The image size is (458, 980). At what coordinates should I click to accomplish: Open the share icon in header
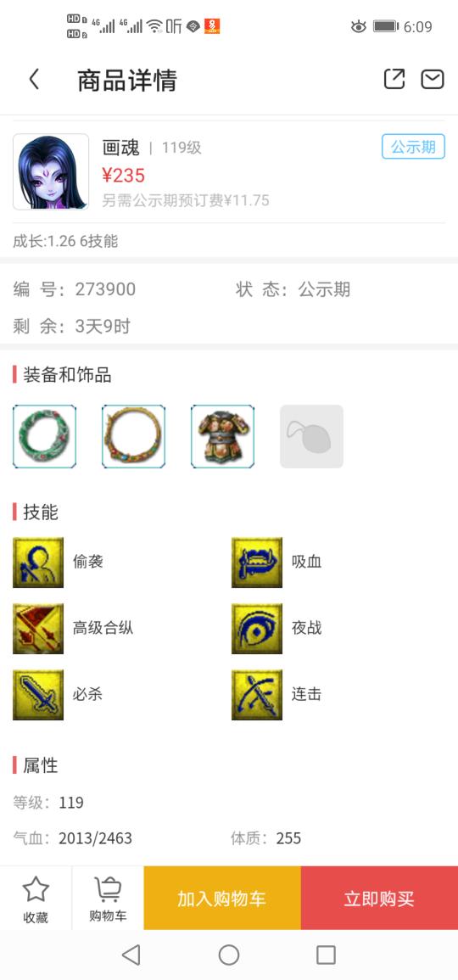[394, 80]
